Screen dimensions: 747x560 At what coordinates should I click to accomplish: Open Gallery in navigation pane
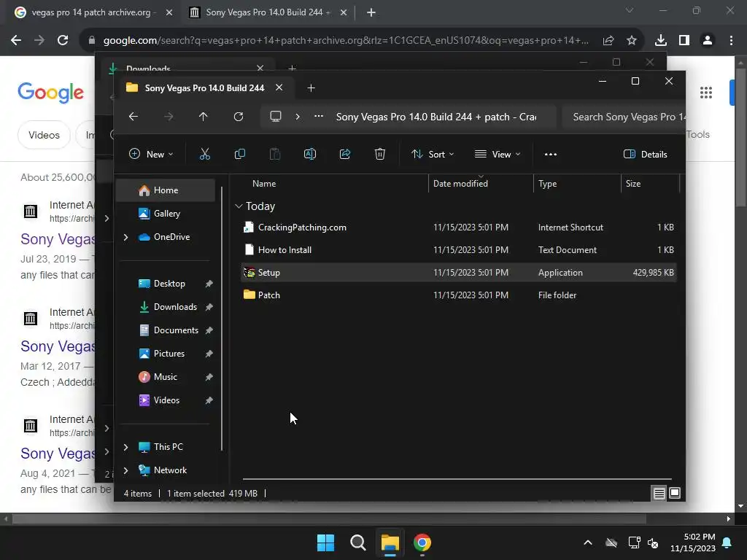(x=166, y=214)
